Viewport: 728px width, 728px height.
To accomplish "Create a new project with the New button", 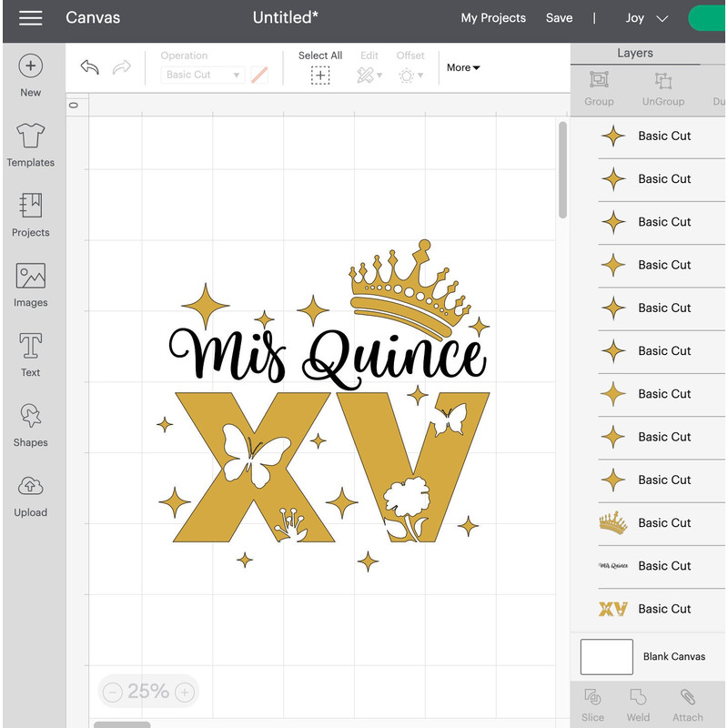I will [31, 75].
